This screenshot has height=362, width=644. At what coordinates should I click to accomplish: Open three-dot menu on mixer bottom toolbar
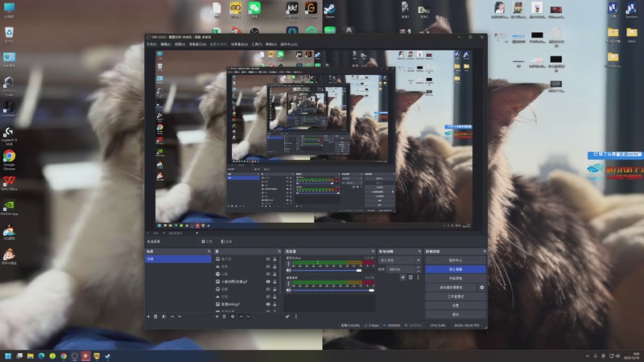[x=295, y=316]
